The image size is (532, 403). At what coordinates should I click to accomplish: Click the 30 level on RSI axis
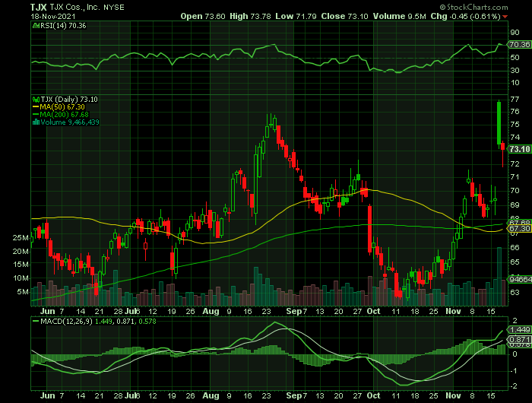tap(515, 70)
